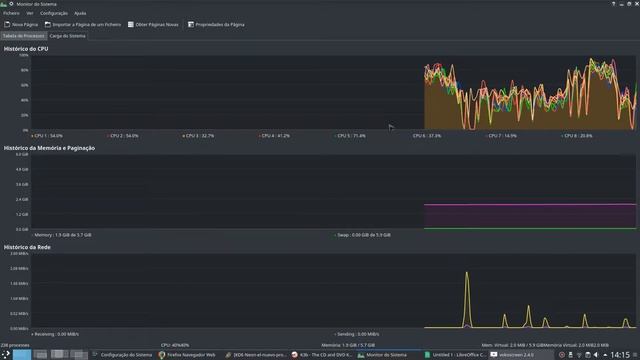The width and height of the screenshot is (640, 360).
Task: Open the Ver menu
Action: (x=30, y=13)
